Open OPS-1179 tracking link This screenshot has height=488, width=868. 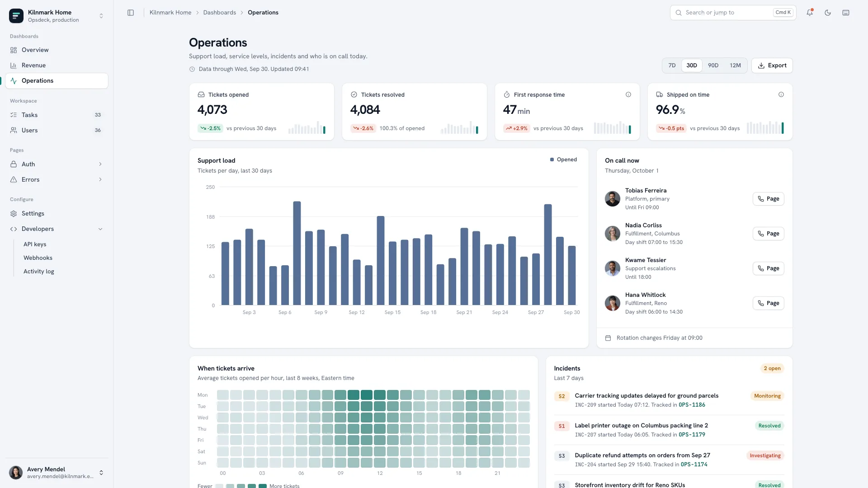(x=692, y=435)
